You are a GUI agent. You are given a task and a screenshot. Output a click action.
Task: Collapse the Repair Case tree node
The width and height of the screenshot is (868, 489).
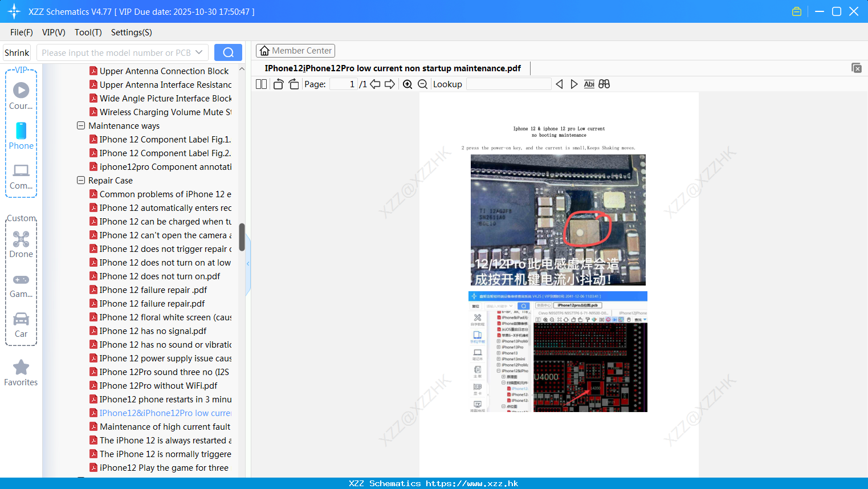[x=81, y=180]
